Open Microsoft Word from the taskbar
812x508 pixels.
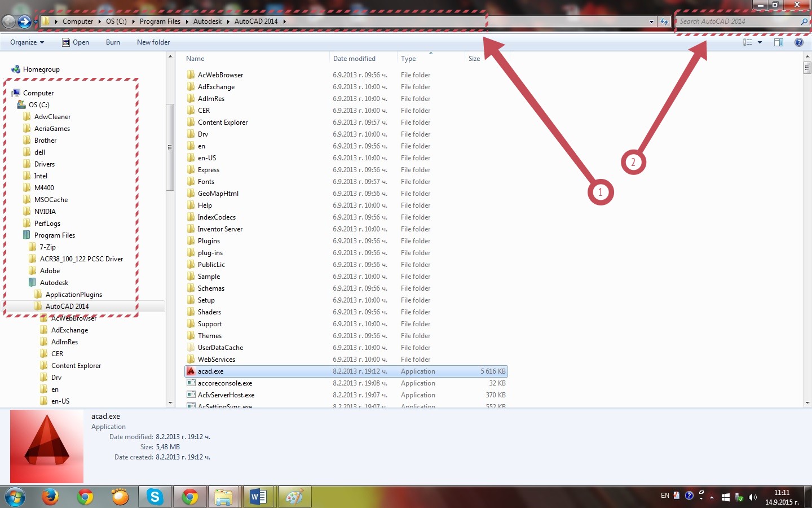point(258,497)
